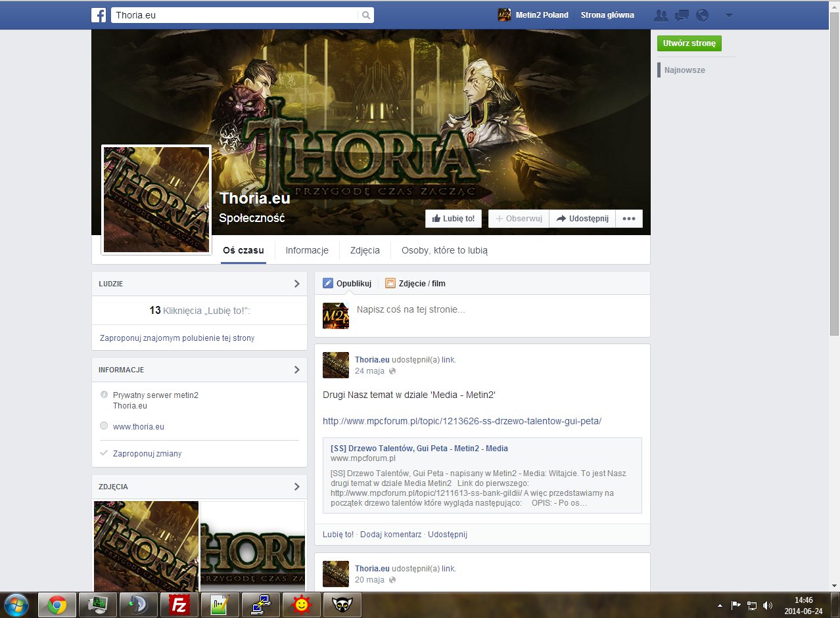Open FileZilla in taskbar
Screen dimensions: 840x618
[179, 605]
